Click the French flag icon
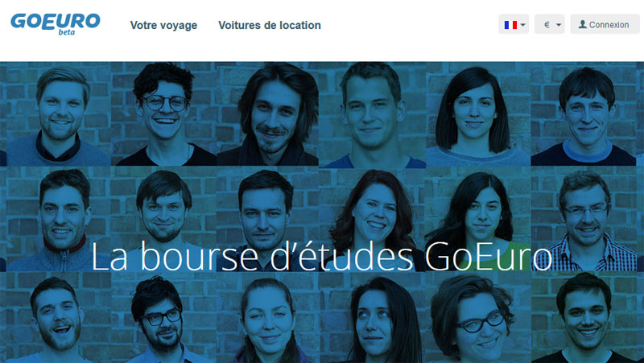The height and width of the screenshot is (363, 644). pos(510,25)
